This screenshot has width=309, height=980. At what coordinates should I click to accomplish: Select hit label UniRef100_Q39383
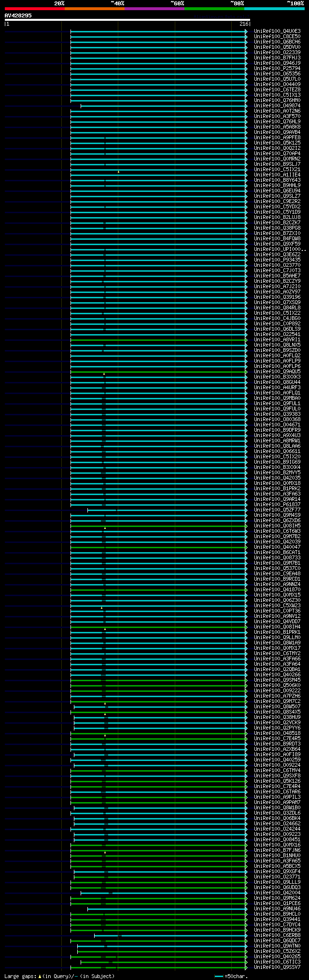point(277,414)
